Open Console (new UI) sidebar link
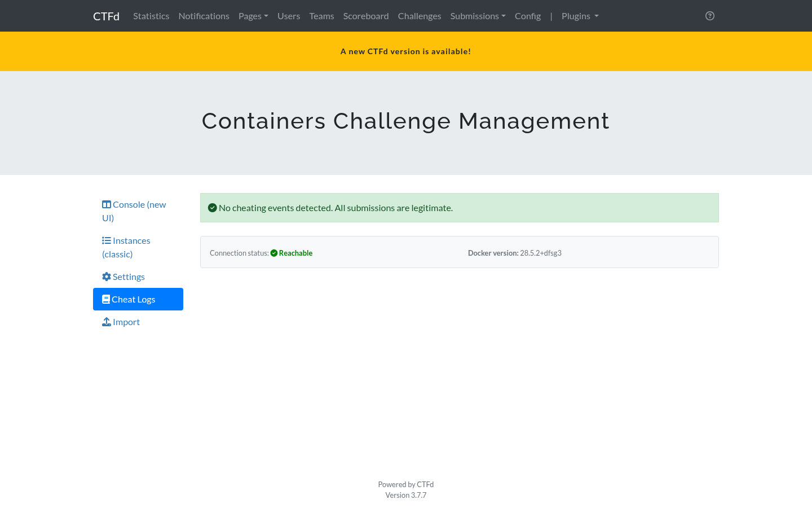The width and height of the screenshot is (812, 508). click(x=138, y=211)
